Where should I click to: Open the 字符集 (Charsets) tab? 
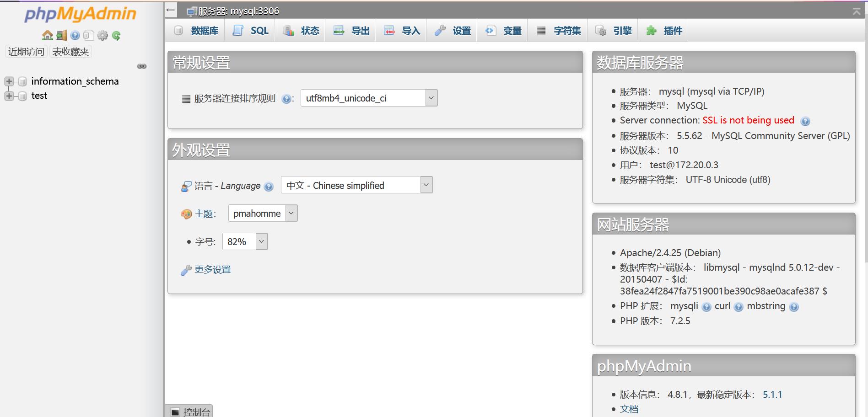coord(558,31)
